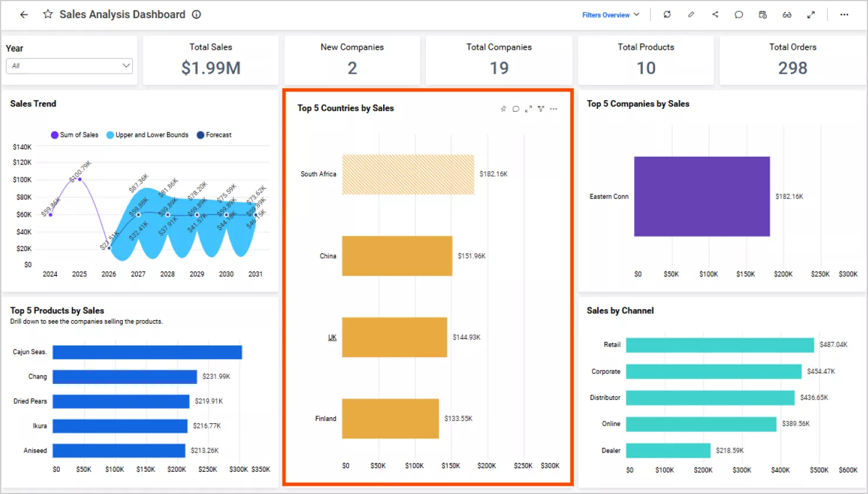Select the Finland bar
The width and height of the screenshot is (868, 494).
[391, 418]
